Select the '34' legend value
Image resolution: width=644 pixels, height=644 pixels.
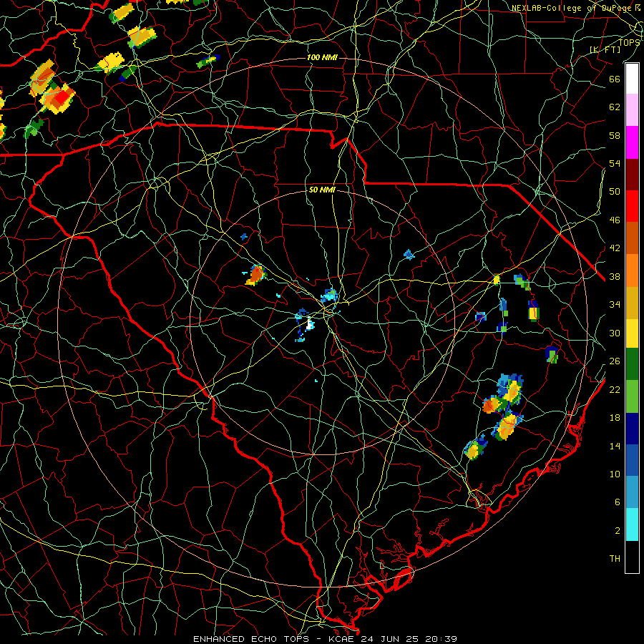point(615,305)
